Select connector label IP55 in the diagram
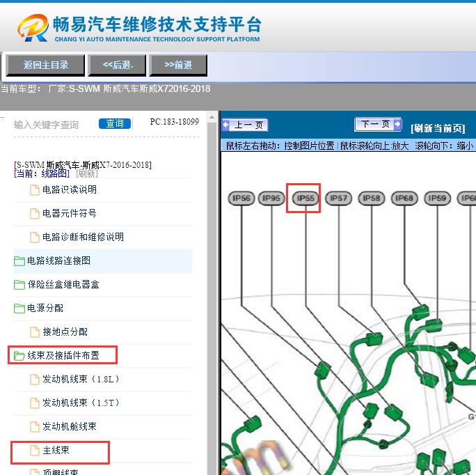Viewport: 476px width, 475px height. pyautogui.click(x=306, y=198)
